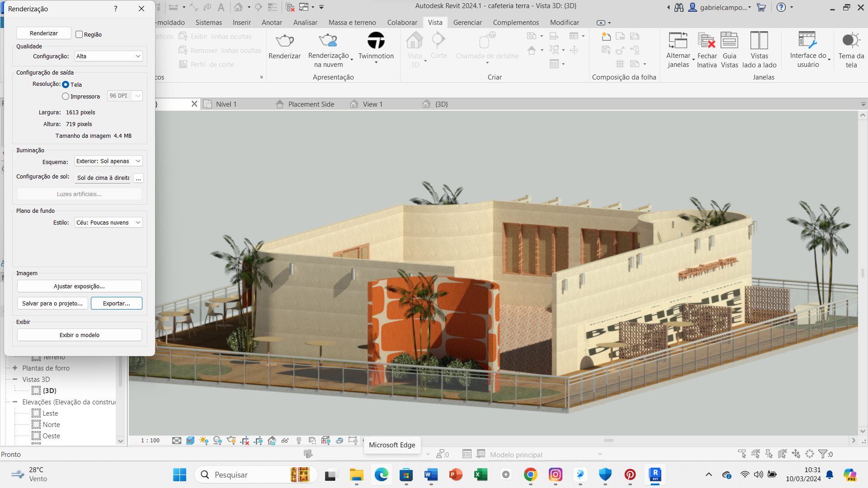
Task: Select the Impressora resolution option
Action: click(x=66, y=96)
